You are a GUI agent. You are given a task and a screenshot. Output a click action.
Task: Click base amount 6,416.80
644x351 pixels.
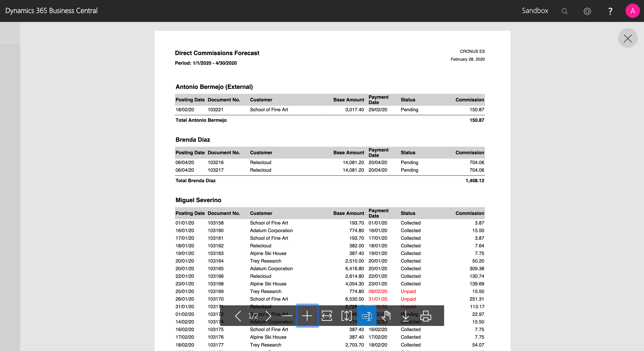coord(354,268)
